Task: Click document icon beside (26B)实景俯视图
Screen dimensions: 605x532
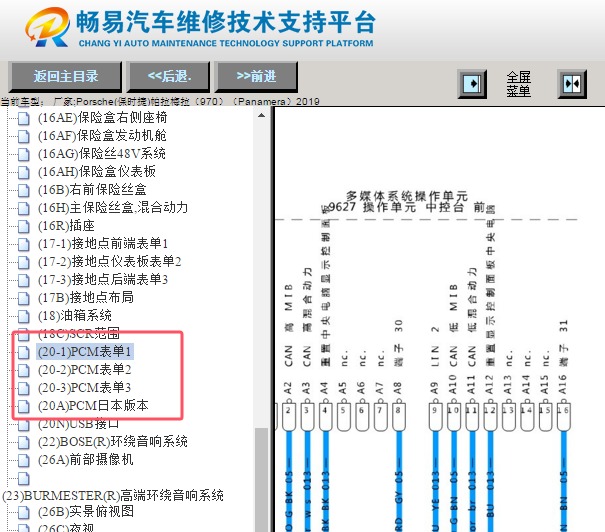Action: (24, 512)
